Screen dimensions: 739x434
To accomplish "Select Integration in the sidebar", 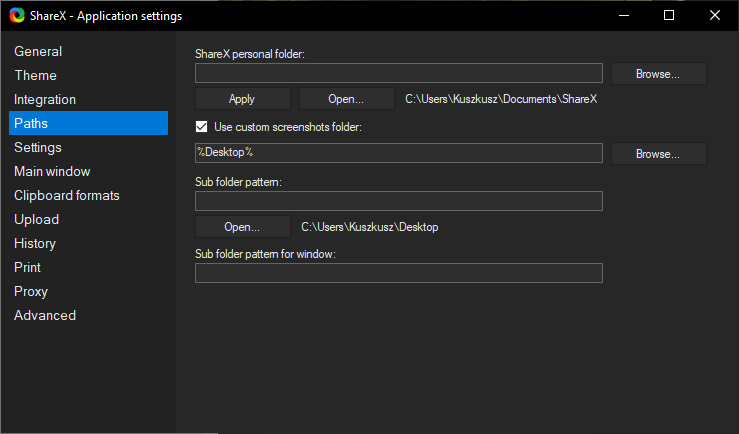I will [x=45, y=99].
